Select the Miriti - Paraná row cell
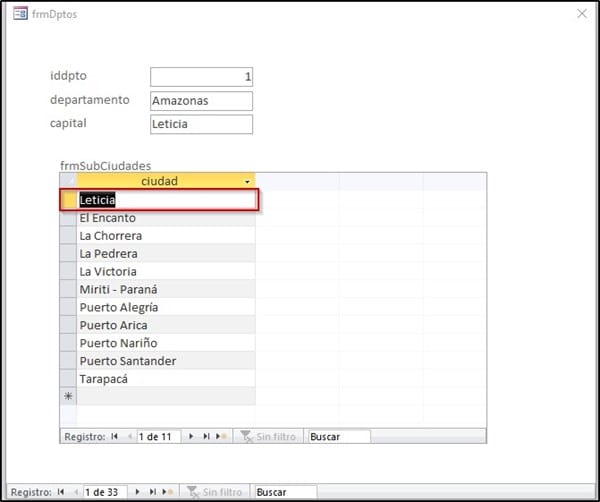Viewport: 600px width, 502px height. coord(166,290)
